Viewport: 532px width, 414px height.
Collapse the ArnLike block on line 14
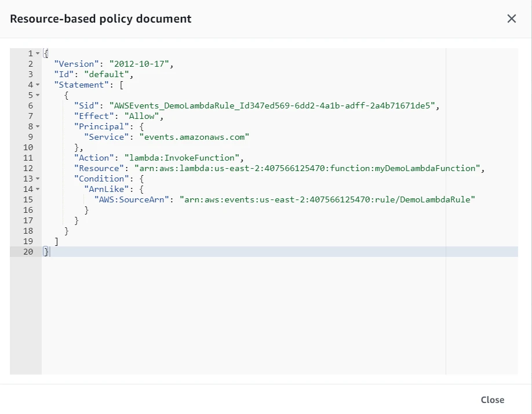38,189
